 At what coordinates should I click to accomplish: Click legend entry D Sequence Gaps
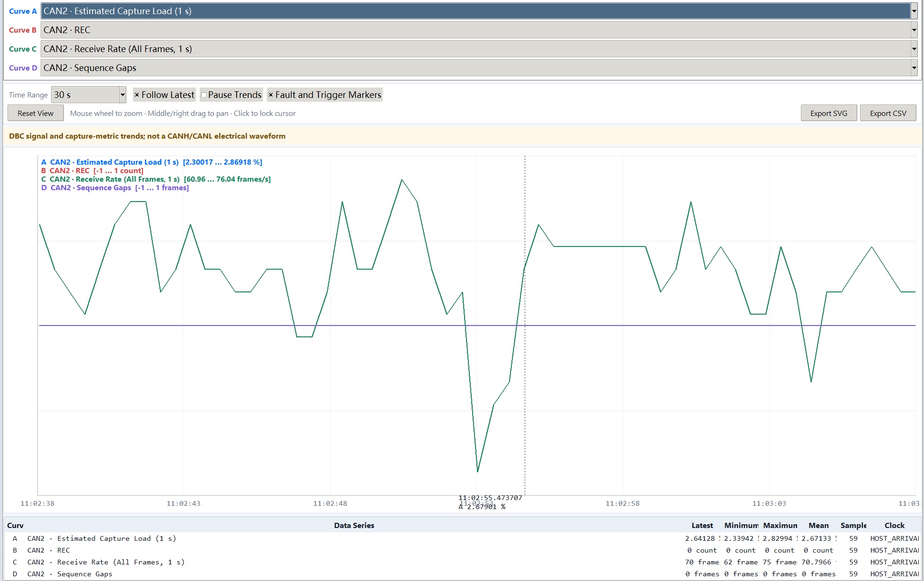114,187
